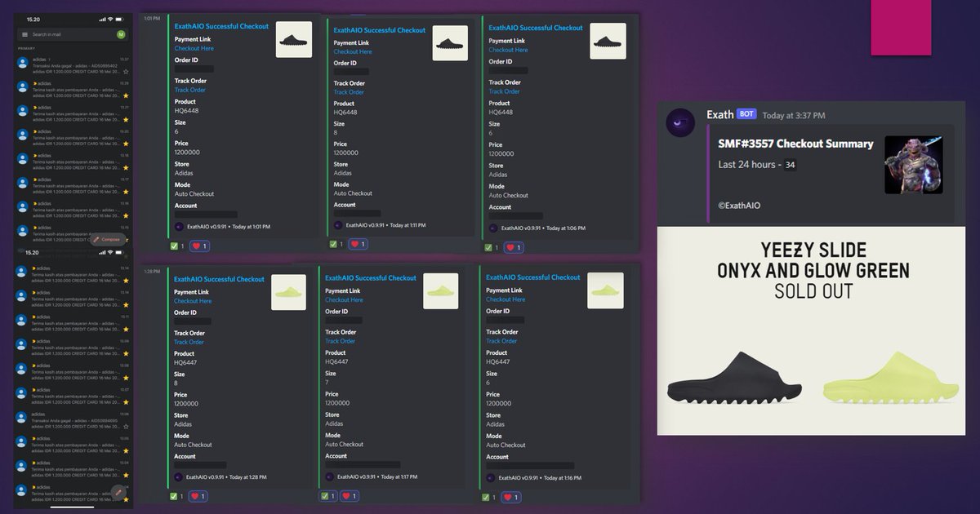
Task: Click Track Order link in the 1:01 PM card
Action: tap(190, 90)
